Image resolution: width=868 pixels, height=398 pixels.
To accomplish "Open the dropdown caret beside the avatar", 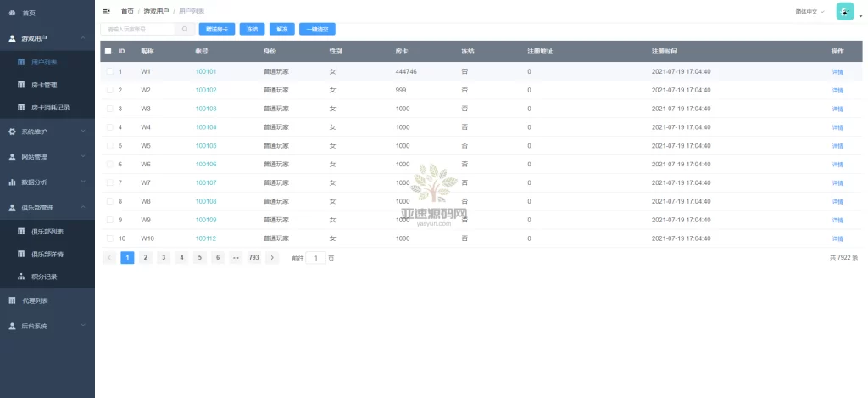I will point(861,17).
